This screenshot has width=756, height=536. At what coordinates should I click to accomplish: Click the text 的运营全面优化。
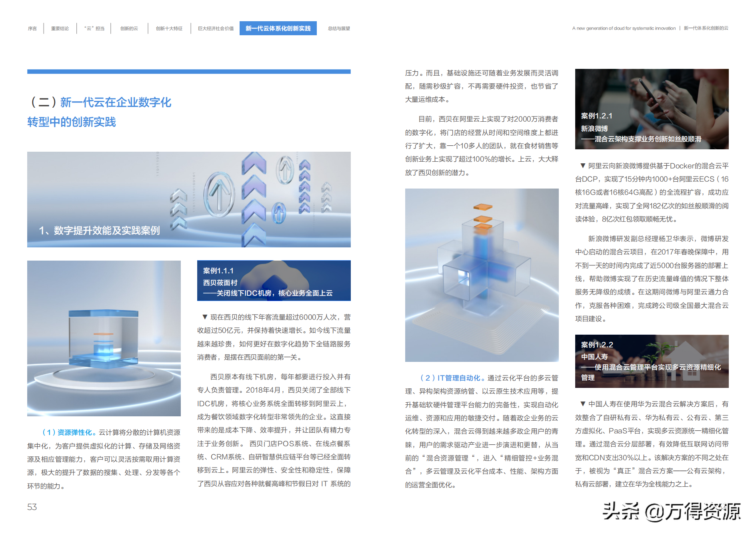(x=431, y=485)
